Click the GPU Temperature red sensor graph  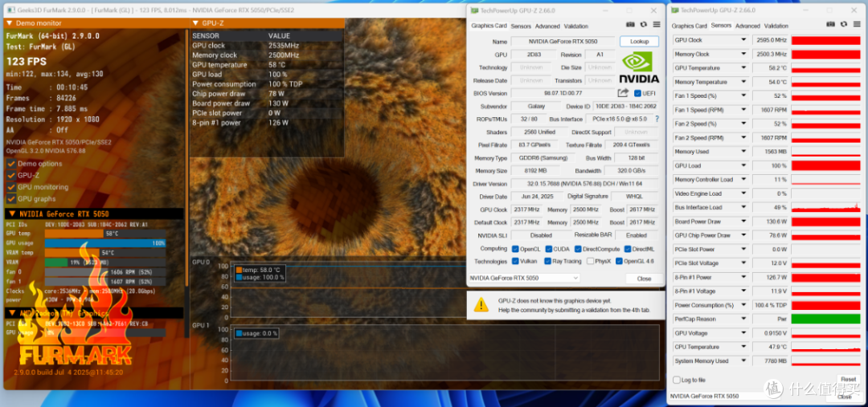click(826, 68)
